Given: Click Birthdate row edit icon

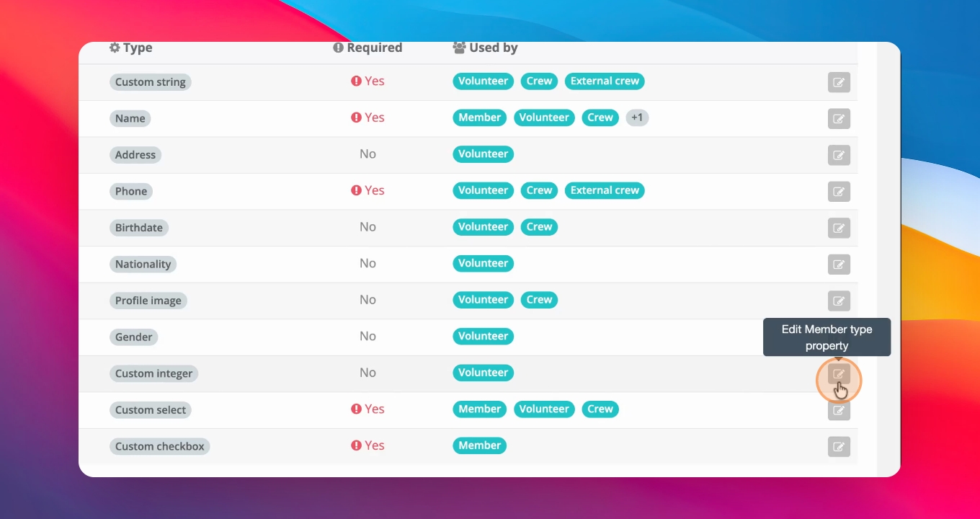Looking at the screenshot, I should pos(839,228).
